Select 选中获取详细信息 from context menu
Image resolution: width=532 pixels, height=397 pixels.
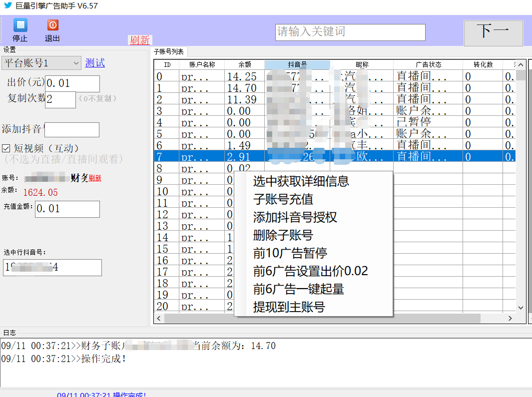[301, 181]
